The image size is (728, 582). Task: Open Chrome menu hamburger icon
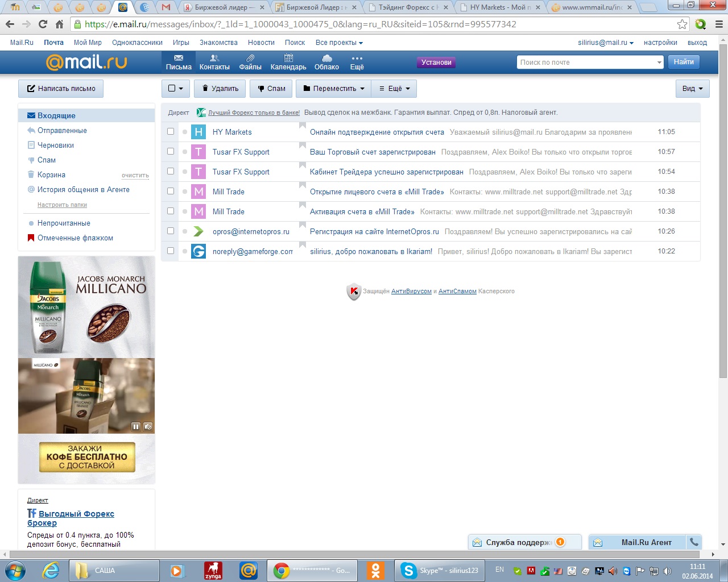pos(718,24)
